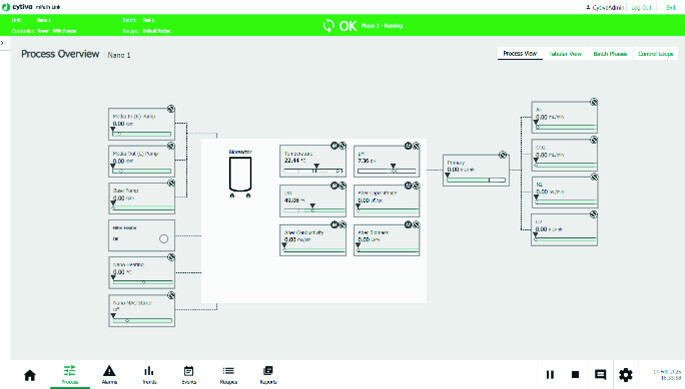The image size is (685, 389).
Task: Click the Nano 1 label beside heading
Action: click(119, 55)
